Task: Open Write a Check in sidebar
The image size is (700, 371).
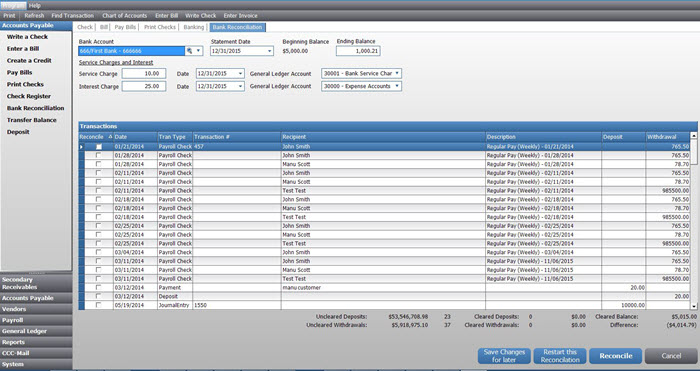Action: pos(27,37)
